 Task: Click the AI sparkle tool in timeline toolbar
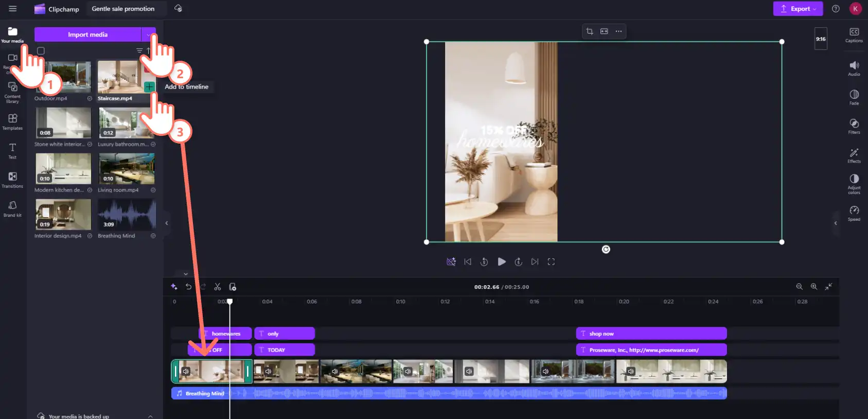pos(174,287)
